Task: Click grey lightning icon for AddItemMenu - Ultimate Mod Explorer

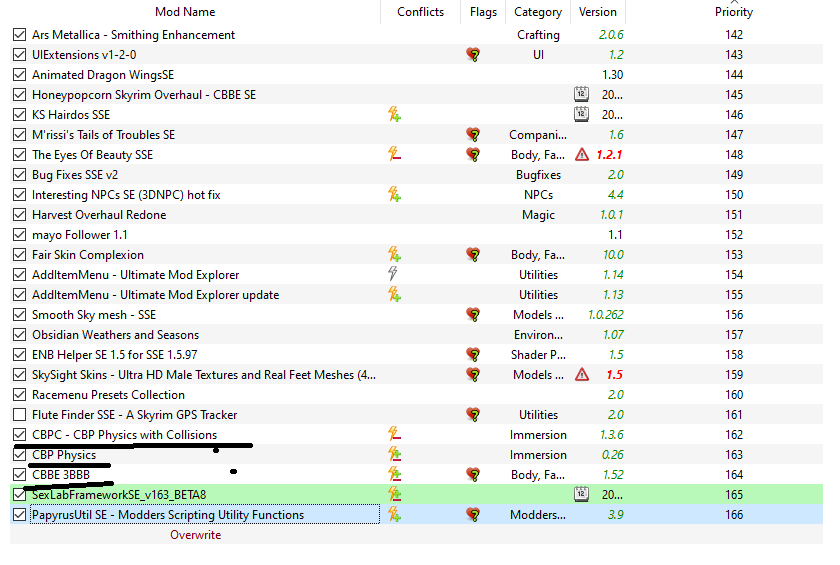Action: coord(393,274)
